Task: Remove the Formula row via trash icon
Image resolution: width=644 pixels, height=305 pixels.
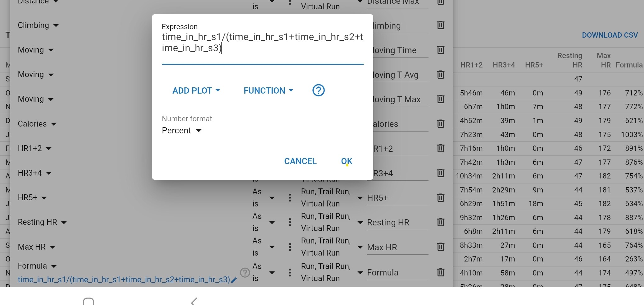Action: (440, 272)
